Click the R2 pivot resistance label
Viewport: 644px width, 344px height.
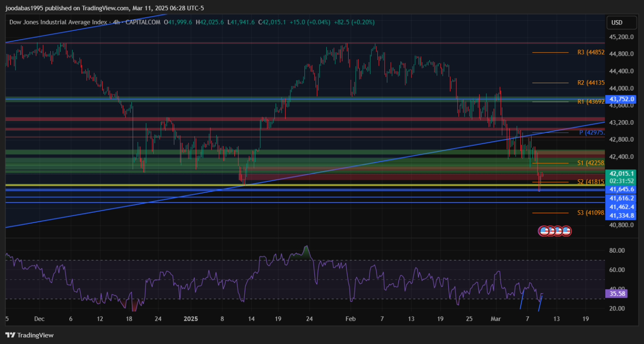[x=591, y=83]
